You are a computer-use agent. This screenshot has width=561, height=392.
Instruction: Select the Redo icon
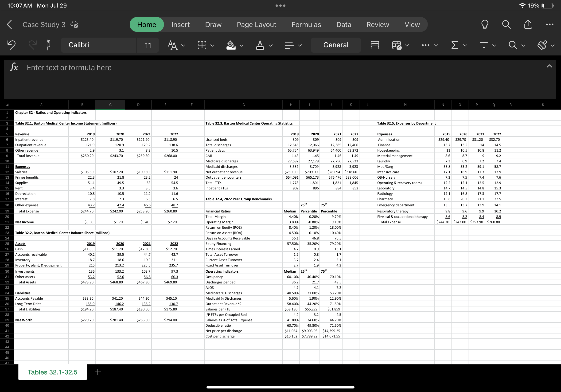pyautogui.click(x=32, y=45)
